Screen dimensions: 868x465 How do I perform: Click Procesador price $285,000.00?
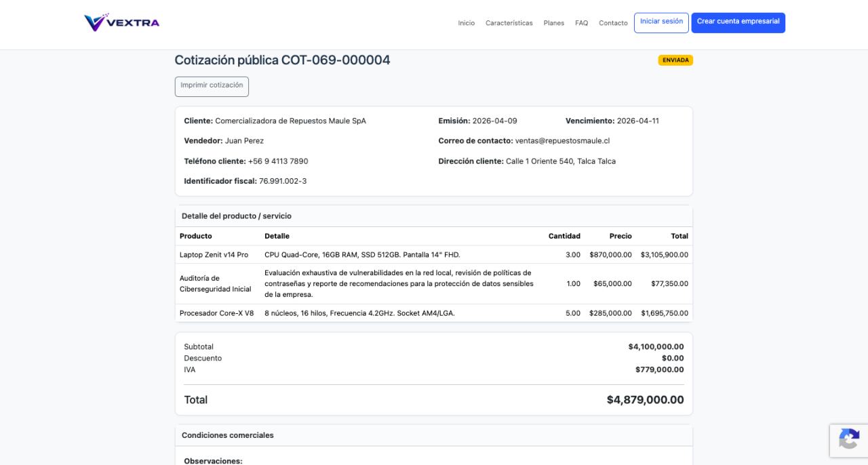coord(610,313)
